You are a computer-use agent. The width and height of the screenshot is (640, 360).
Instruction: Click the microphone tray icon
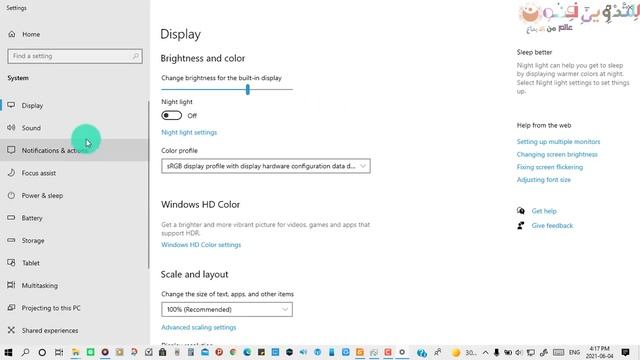click(x=496, y=352)
